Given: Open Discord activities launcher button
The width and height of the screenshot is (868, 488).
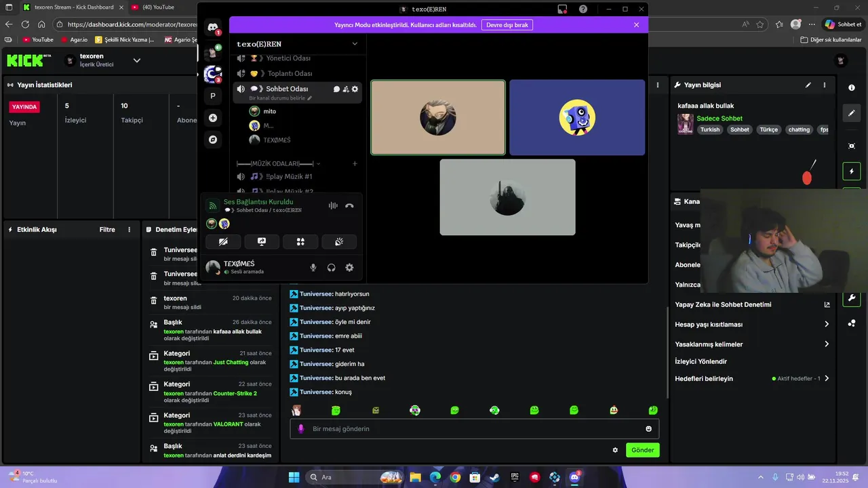Looking at the screenshot, I should [300, 241].
